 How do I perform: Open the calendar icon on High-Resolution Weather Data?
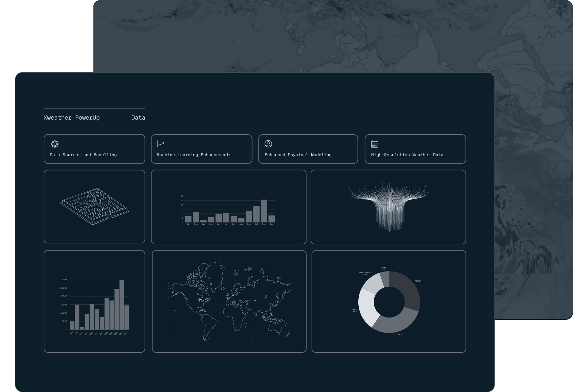pyautogui.click(x=375, y=144)
